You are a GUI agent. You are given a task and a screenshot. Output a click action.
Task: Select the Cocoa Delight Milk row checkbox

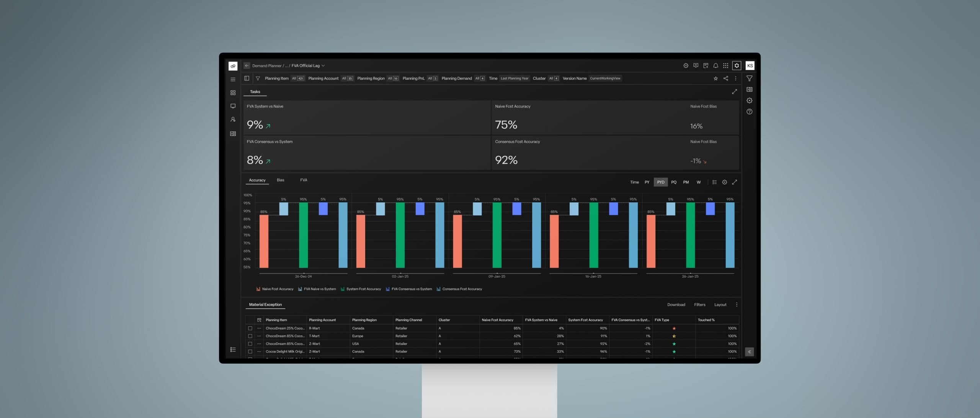pyautogui.click(x=250, y=351)
